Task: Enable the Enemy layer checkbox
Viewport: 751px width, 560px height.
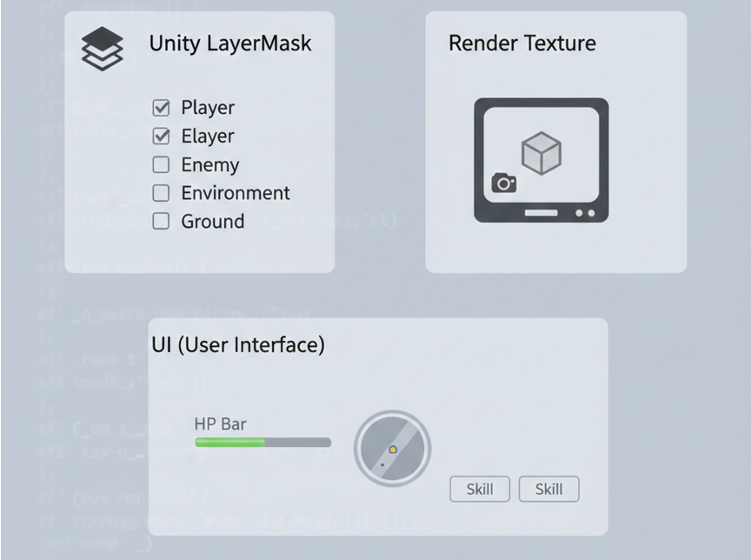Action: tap(161, 165)
